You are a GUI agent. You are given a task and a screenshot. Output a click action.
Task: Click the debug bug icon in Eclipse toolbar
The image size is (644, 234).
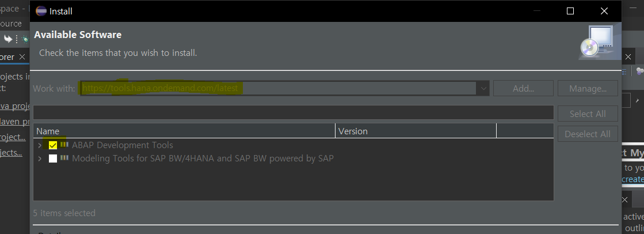[25, 39]
